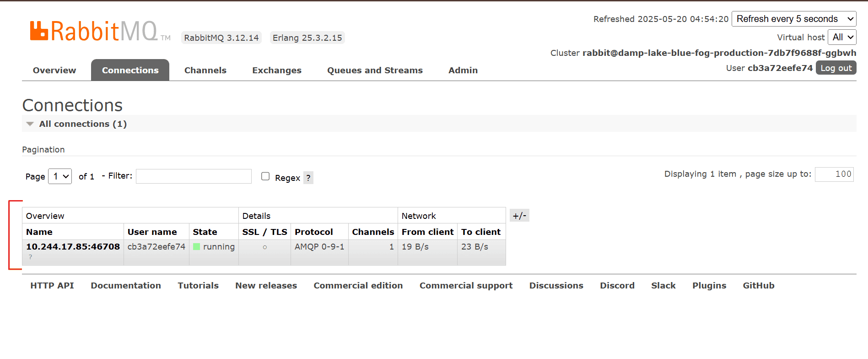Open the Commercial edition link

click(x=358, y=285)
